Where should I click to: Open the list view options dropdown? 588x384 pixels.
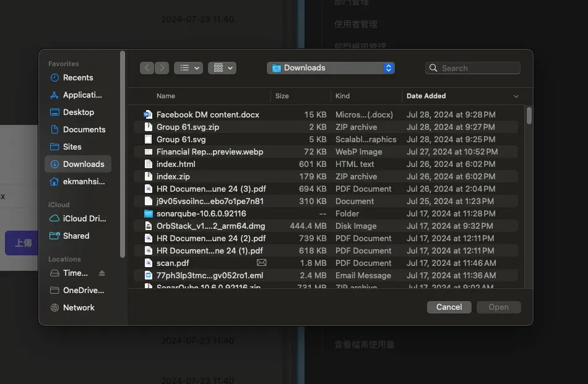188,68
